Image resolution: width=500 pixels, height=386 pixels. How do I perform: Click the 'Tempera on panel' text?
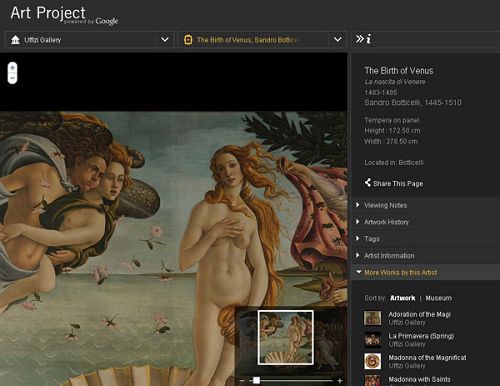pyautogui.click(x=392, y=120)
